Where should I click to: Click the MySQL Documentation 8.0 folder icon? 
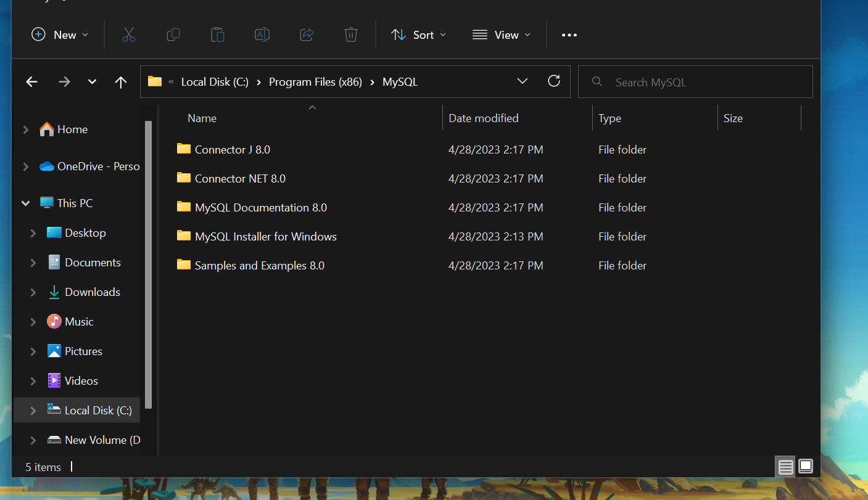(183, 207)
